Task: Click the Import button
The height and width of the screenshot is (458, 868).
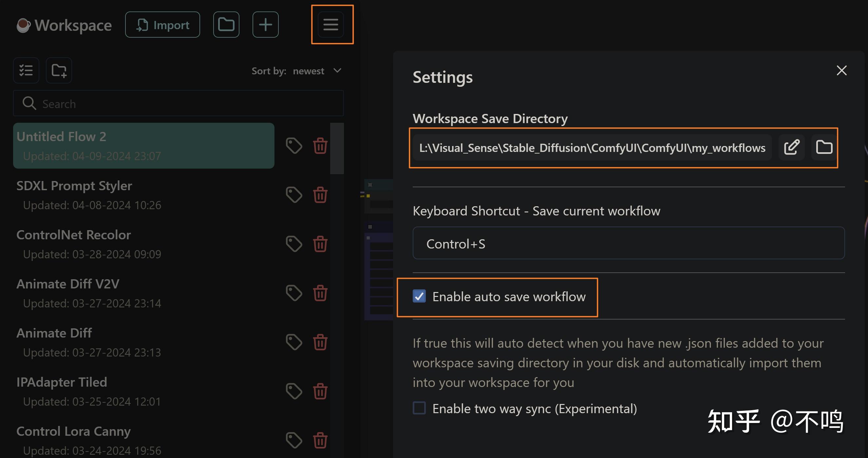Action: coord(162,25)
